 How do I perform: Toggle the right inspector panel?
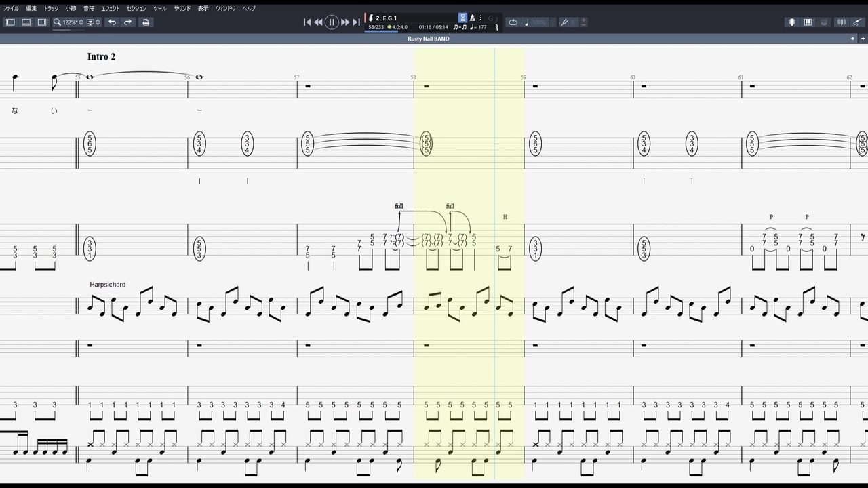tap(41, 22)
